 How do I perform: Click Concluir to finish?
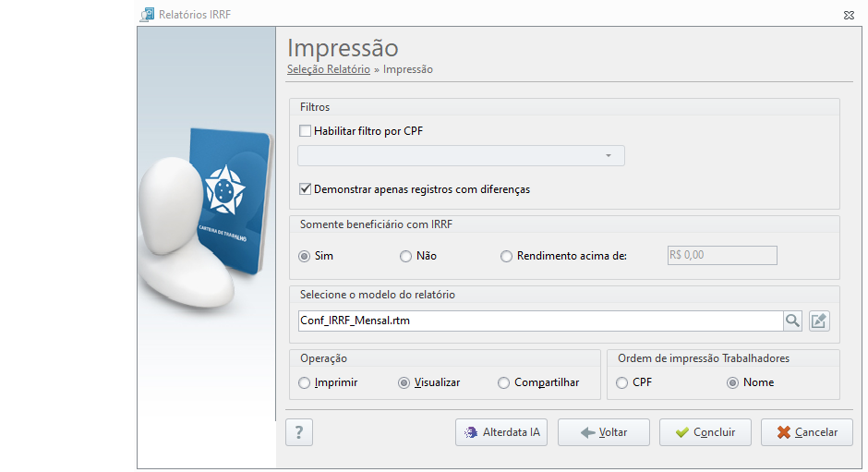pos(705,432)
